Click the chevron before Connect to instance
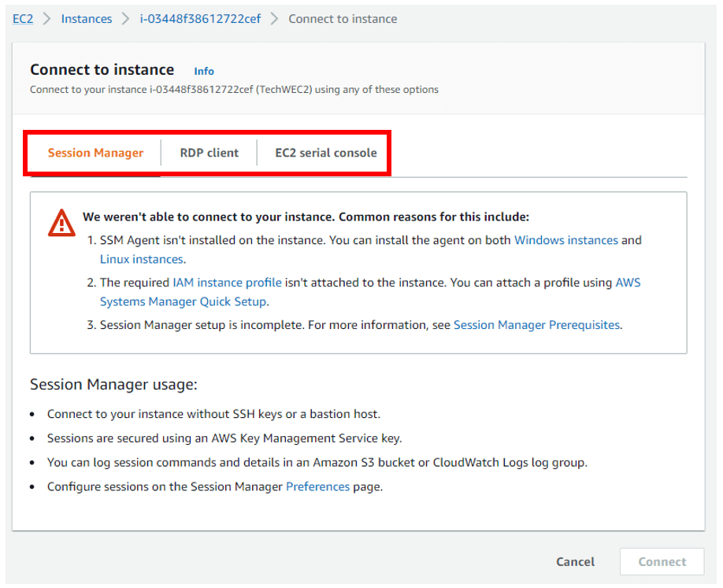This screenshot has width=723, height=588. point(274,19)
